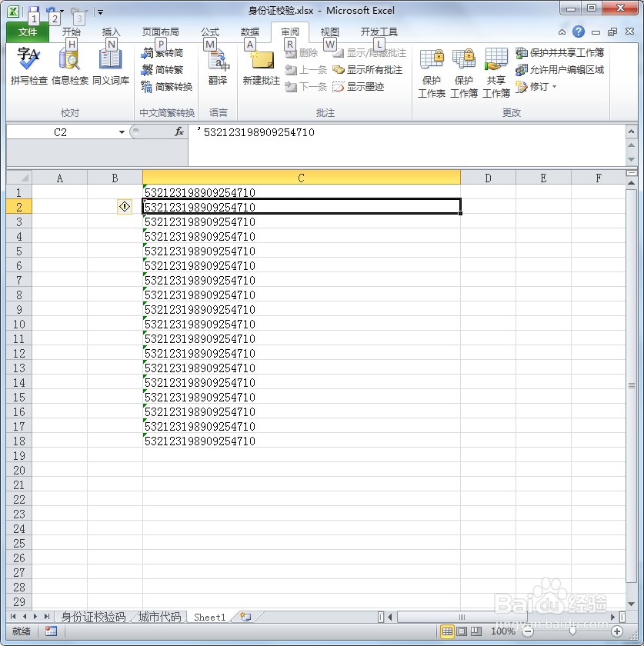Open Excel Help question mark icon
644x646 pixels.
[579, 32]
